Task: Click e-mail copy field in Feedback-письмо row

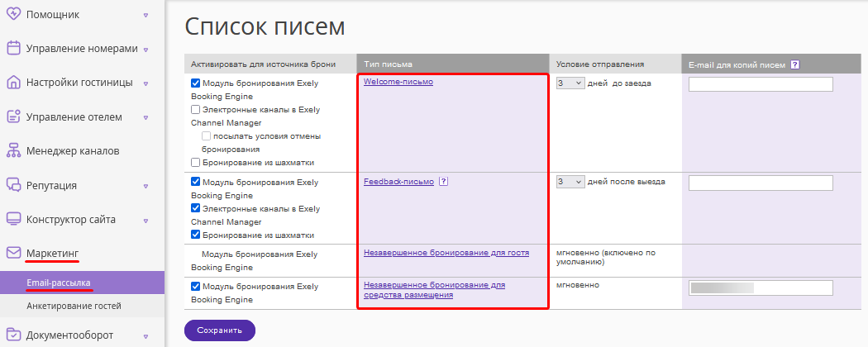Action: pyautogui.click(x=761, y=183)
